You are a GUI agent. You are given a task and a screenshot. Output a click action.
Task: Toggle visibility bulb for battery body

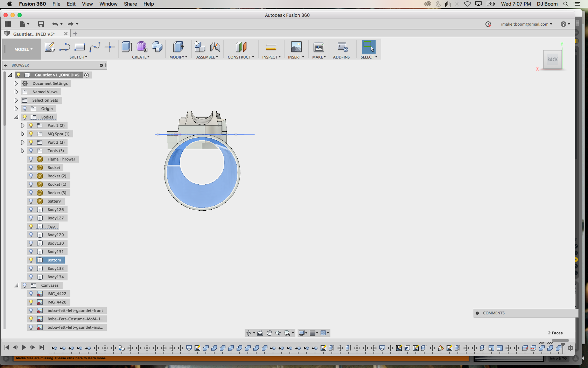(31, 201)
